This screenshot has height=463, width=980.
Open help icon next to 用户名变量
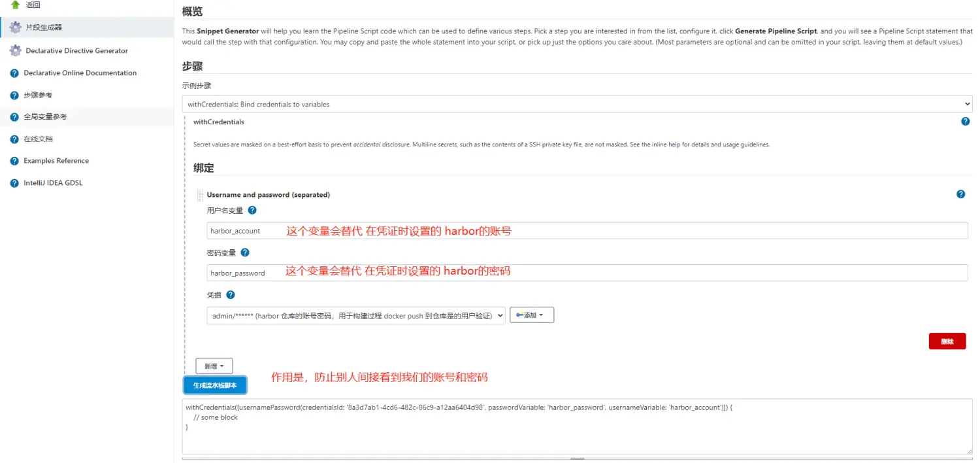[252, 211]
